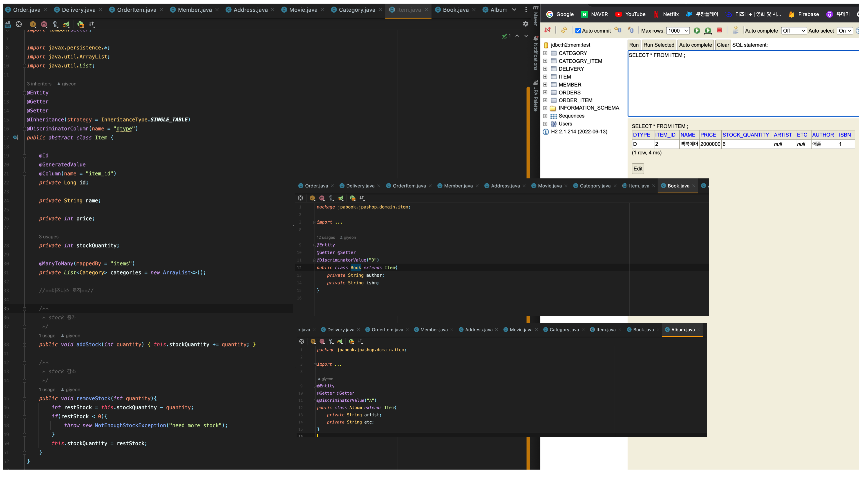Image resolution: width=868 pixels, height=477 pixels.
Task: Click the Run Selected button
Action: [x=658, y=45]
